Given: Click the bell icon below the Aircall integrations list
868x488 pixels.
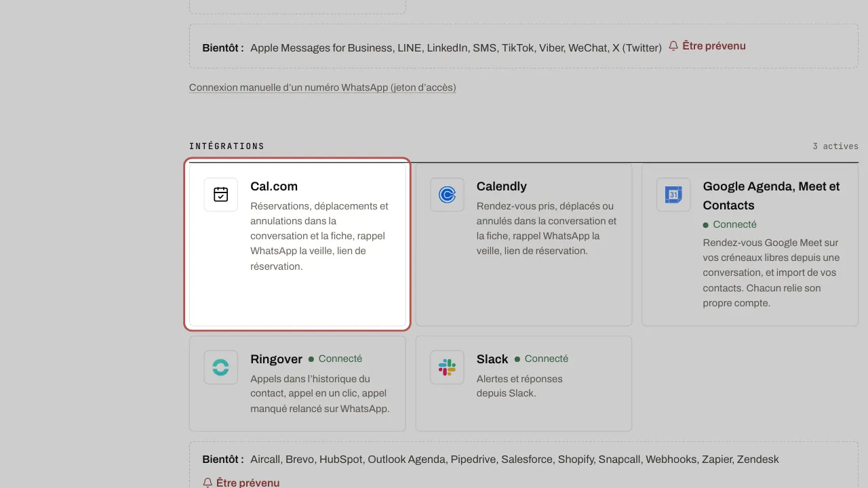Looking at the screenshot, I should tap(208, 483).
